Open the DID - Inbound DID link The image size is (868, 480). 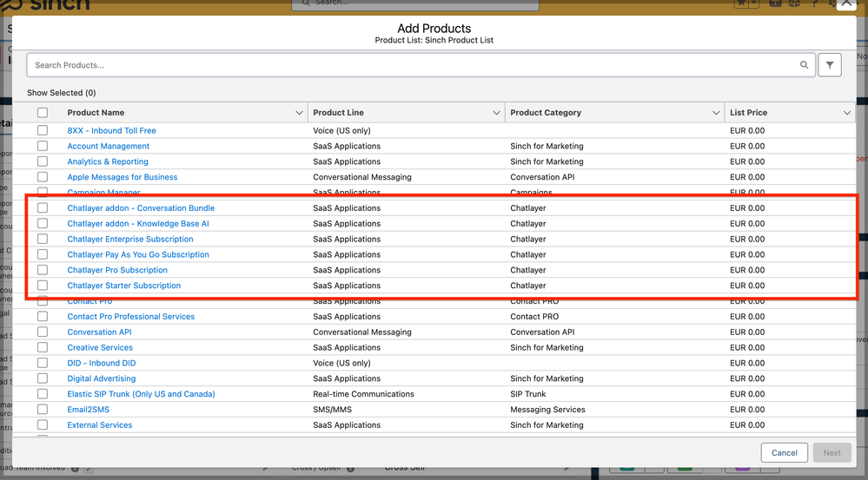[102, 363]
